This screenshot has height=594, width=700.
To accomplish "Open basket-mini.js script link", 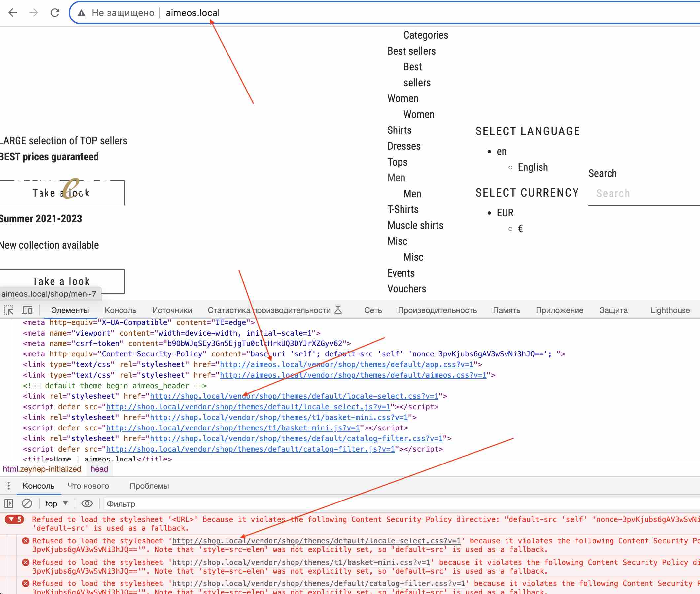I will coord(233,427).
